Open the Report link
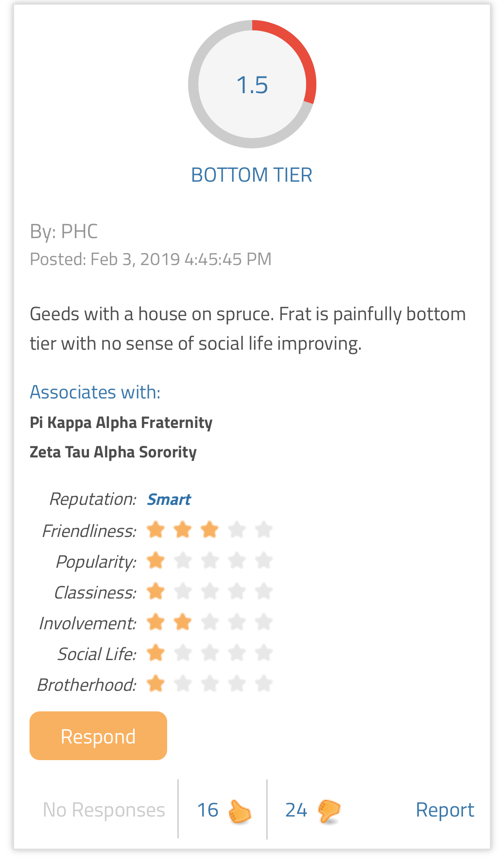 (x=445, y=810)
